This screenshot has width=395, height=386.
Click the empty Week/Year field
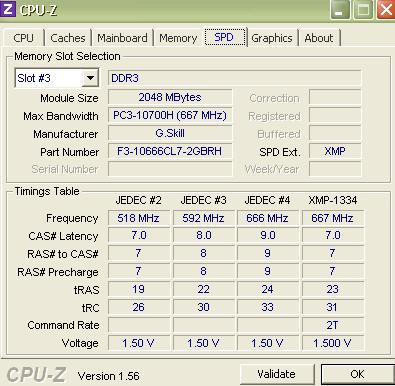pyautogui.click(x=335, y=169)
